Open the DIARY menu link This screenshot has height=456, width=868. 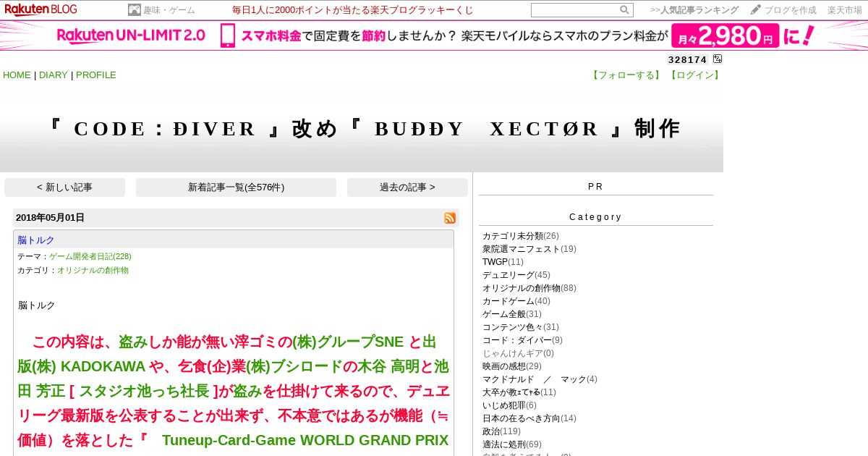[54, 75]
